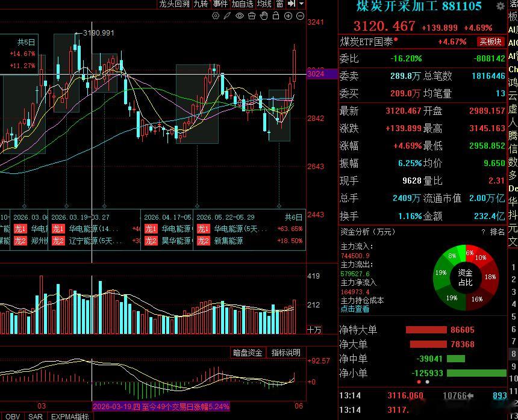Viewport: 518px width, 420px height.
Task: Click the 新集能源 stock name
Action: (x=228, y=241)
